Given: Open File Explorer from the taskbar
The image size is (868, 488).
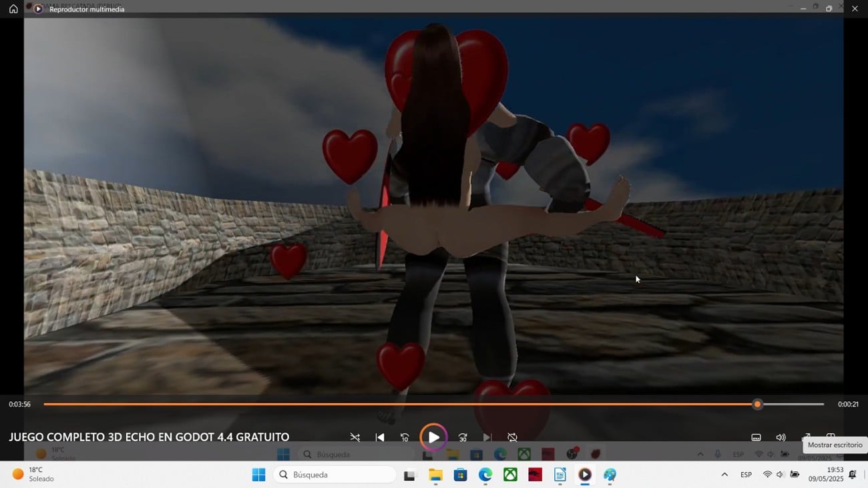Looking at the screenshot, I should coord(435,475).
